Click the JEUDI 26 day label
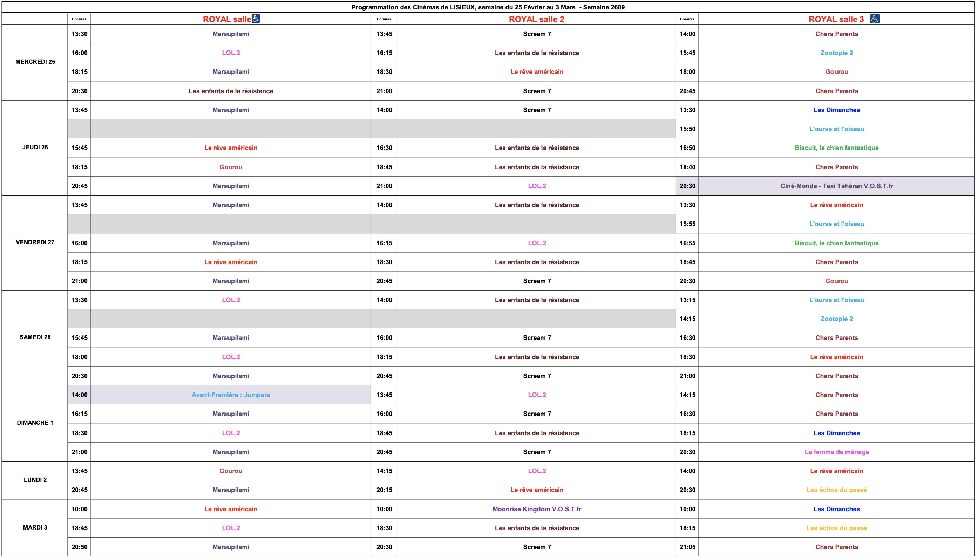978x560 pixels. pos(35,147)
